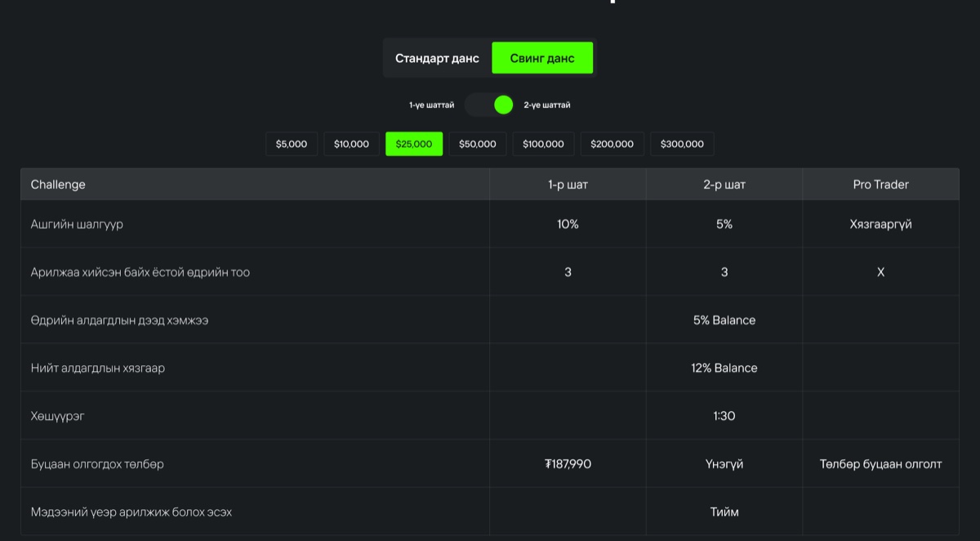Pick the $100,000 account size
980x541 pixels.
click(543, 144)
